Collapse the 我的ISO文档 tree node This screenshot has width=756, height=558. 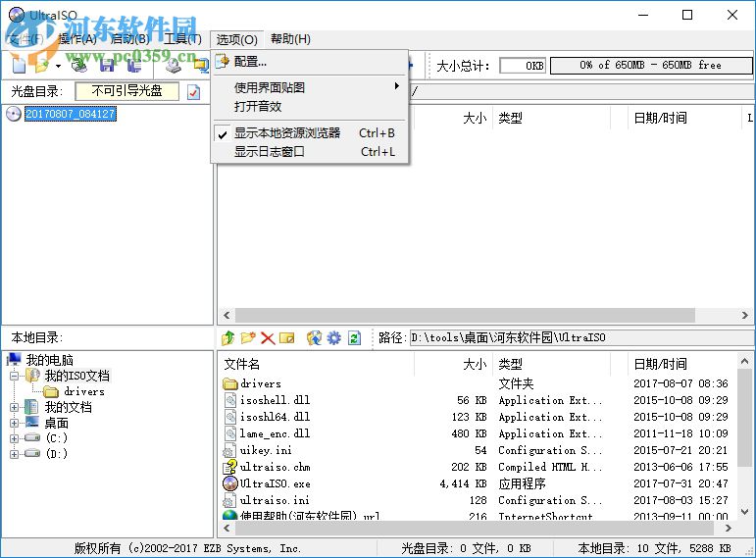point(15,376)
